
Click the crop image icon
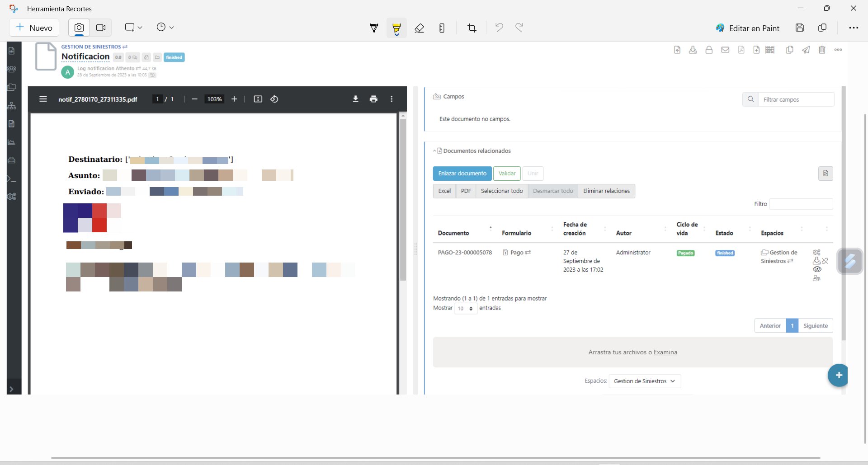472,28
